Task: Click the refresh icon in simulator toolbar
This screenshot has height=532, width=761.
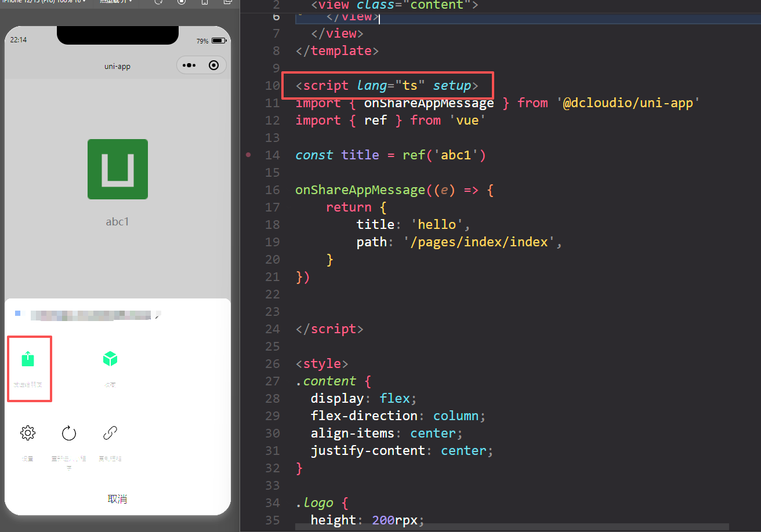Action: 158,2
